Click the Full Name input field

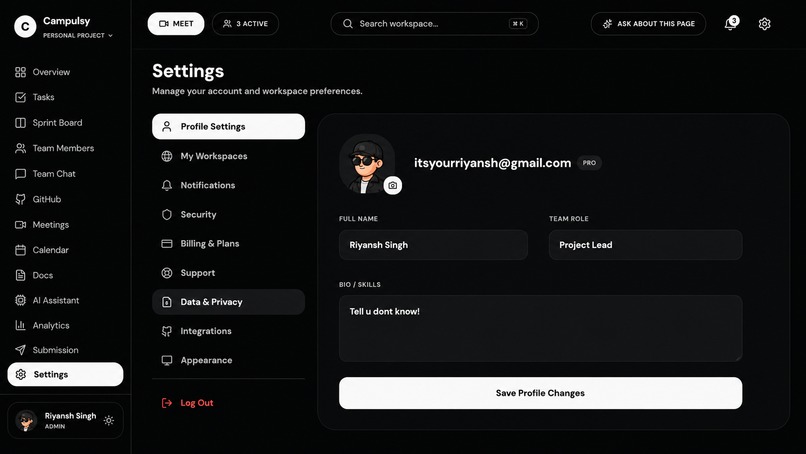[x=433, y=245]
